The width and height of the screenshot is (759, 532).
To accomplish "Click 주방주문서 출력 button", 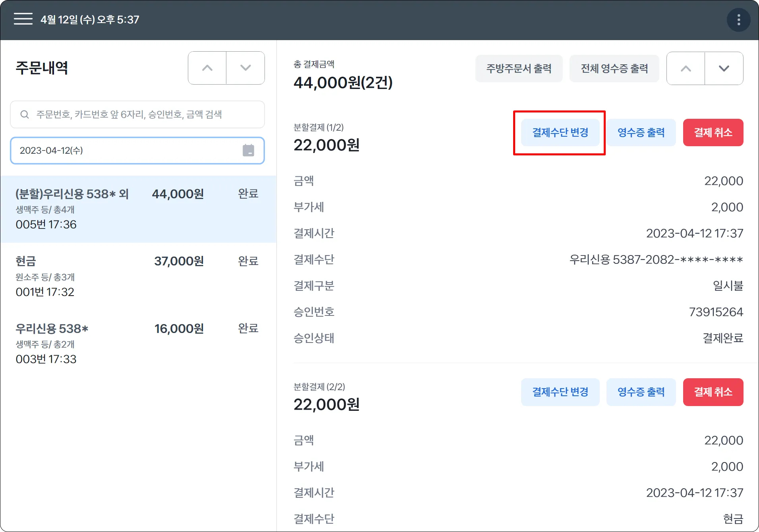I will [519, 69].
